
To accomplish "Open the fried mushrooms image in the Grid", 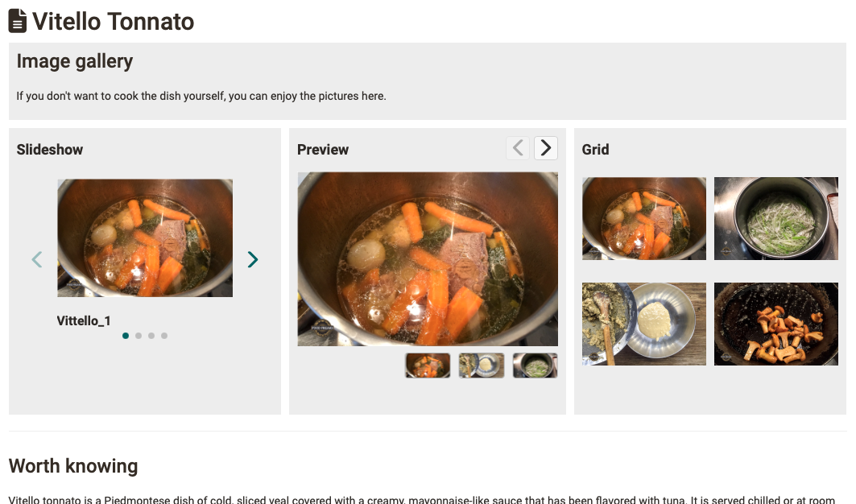I will pos(775,324).
